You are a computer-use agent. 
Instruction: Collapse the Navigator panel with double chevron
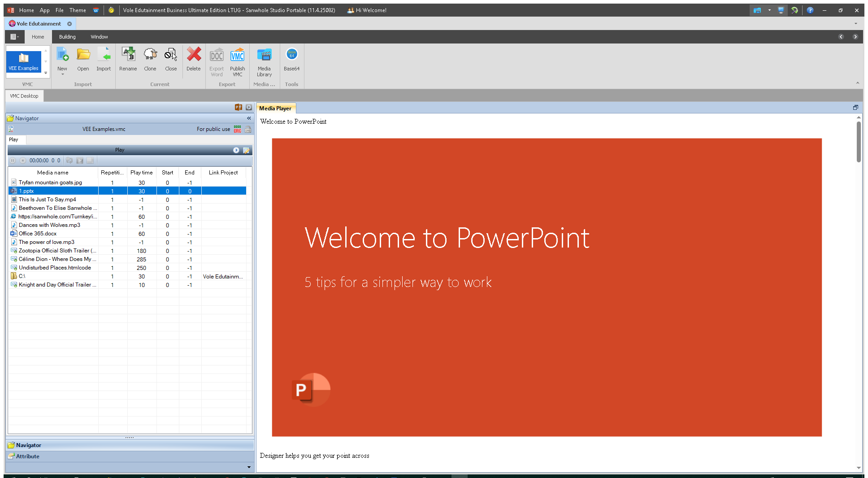point(249,118)
